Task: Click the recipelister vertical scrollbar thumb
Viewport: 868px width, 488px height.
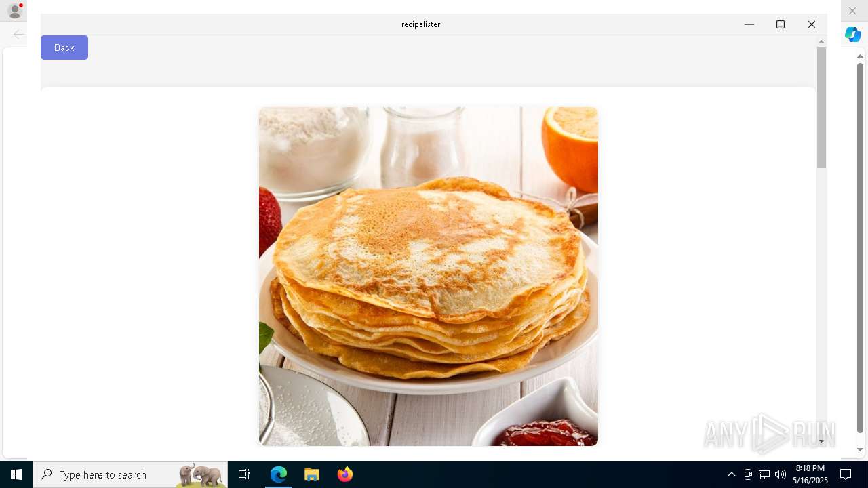Action: point(821,107)
